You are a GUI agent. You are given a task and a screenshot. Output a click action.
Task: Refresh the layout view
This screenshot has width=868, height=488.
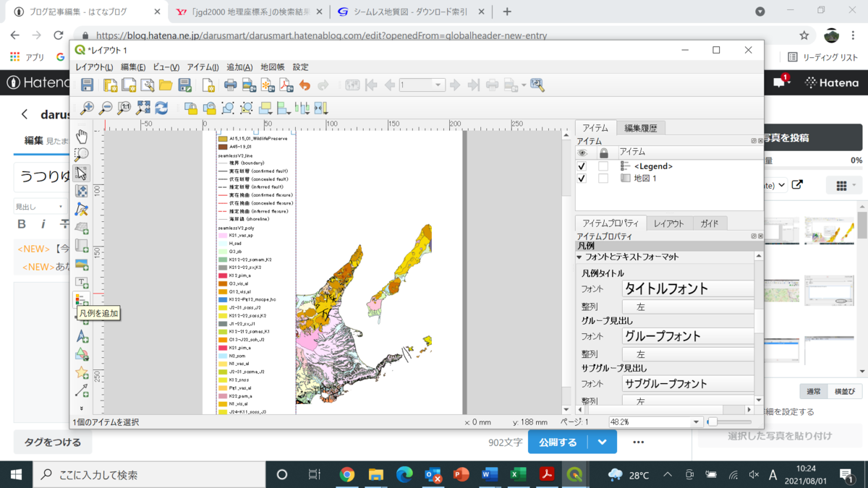point(161,108)
